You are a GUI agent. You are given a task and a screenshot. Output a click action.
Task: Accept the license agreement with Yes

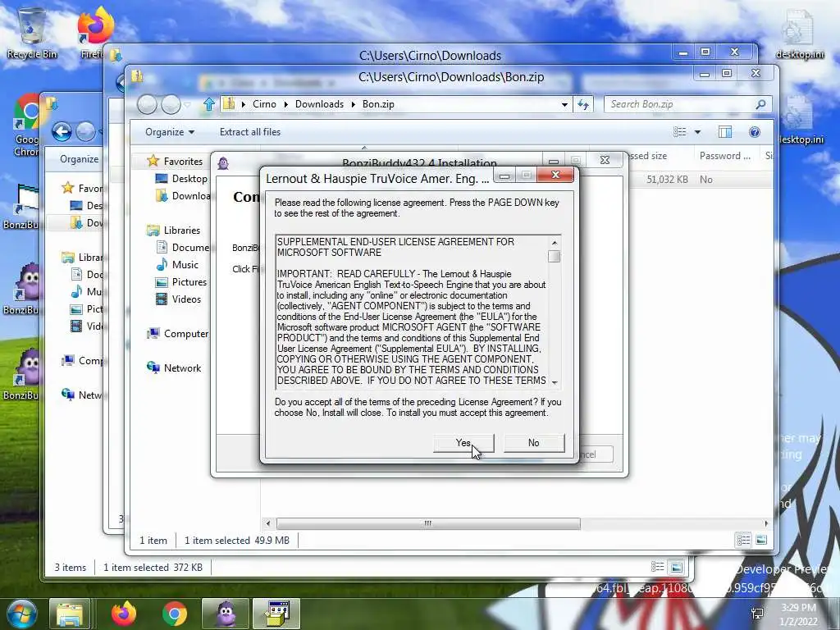point(463,442)
